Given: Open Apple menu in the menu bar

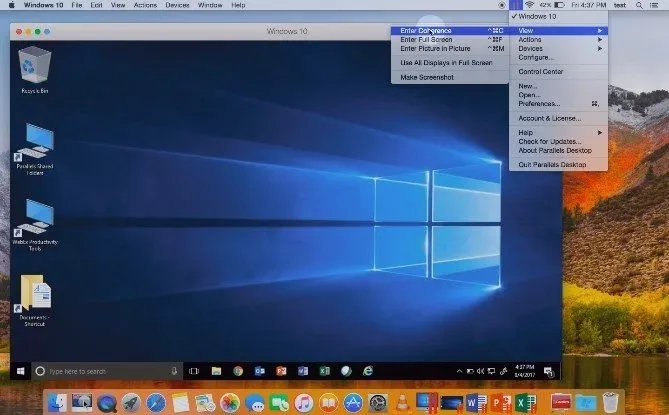Looking at the screenshot, I should pos(12,5).
